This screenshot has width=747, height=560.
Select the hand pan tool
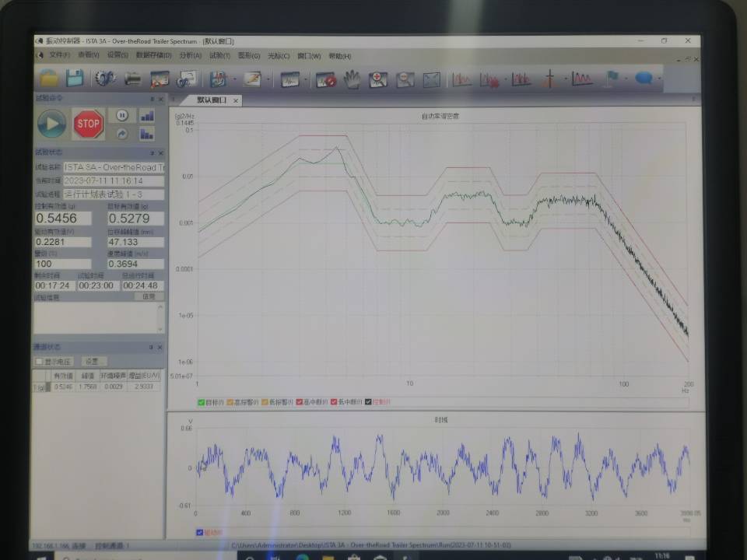pos(352,79)
